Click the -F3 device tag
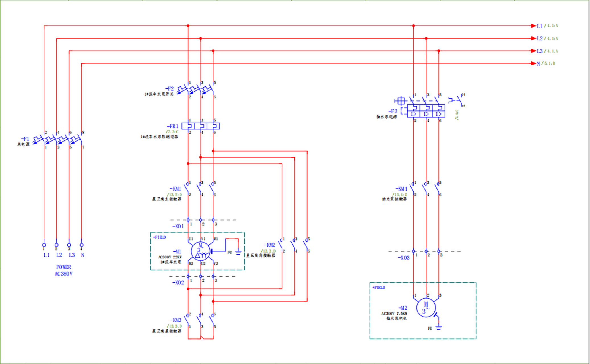This screenshot has width=590, height=364. [393, 111]
